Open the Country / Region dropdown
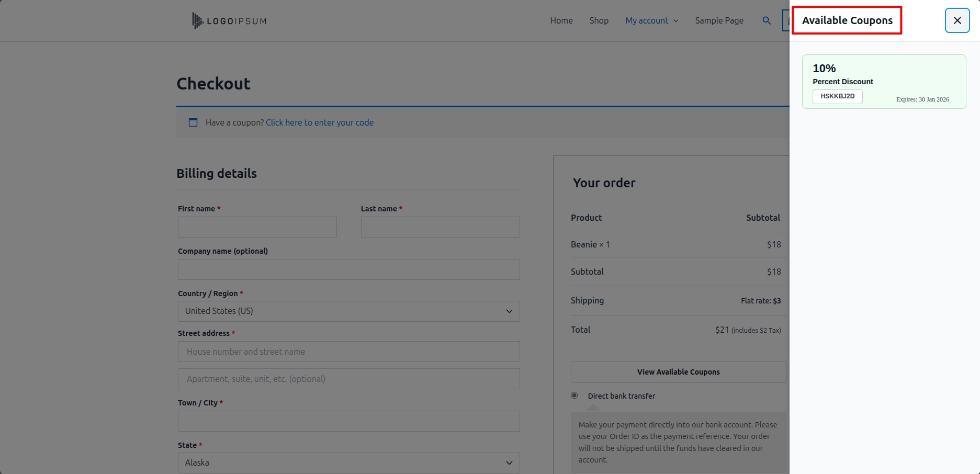Image resolution: width=980 pixels, height=474 pixels. coord(348,311)
